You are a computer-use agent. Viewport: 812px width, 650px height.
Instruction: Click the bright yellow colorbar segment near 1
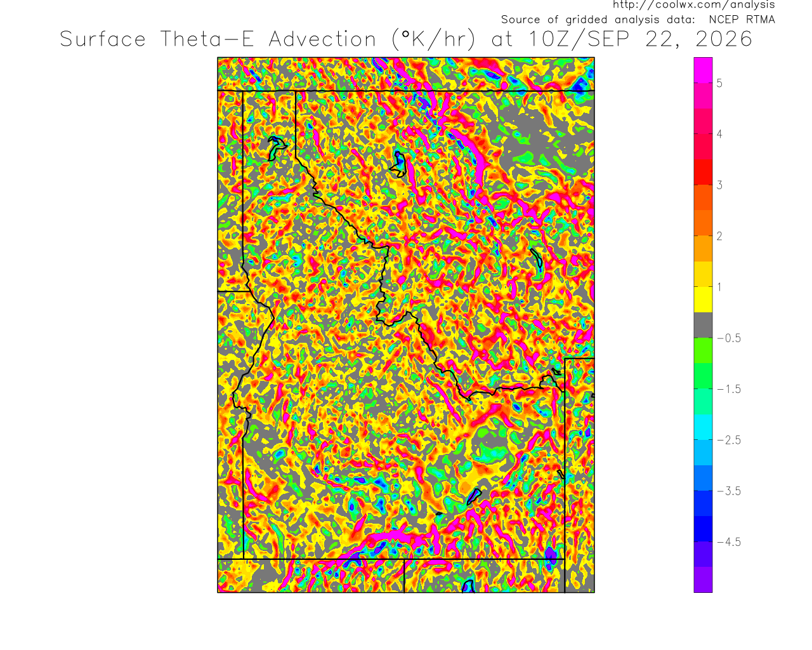point(703,300)
